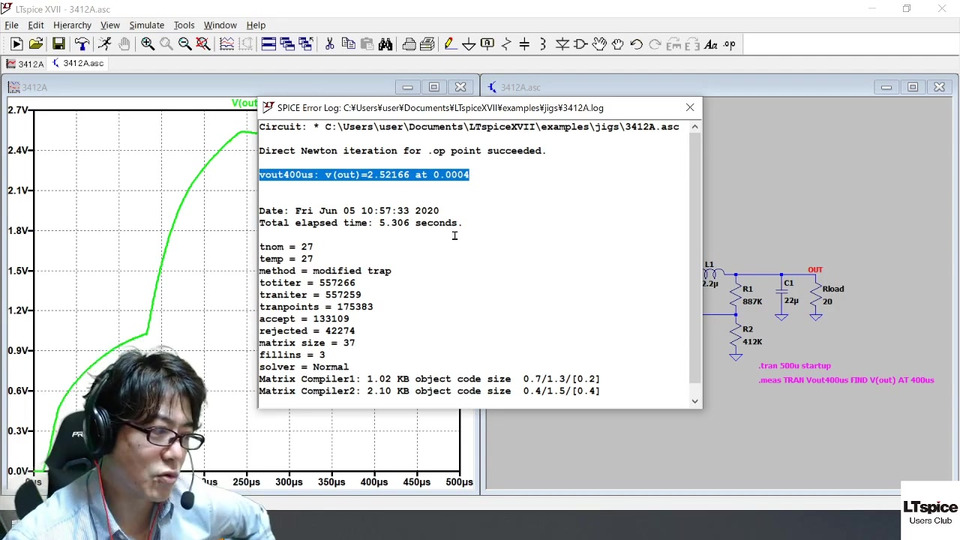This screenshot has height=540, width=960.
Task: Tile windows horizontally icon
Action: (268, 44)
